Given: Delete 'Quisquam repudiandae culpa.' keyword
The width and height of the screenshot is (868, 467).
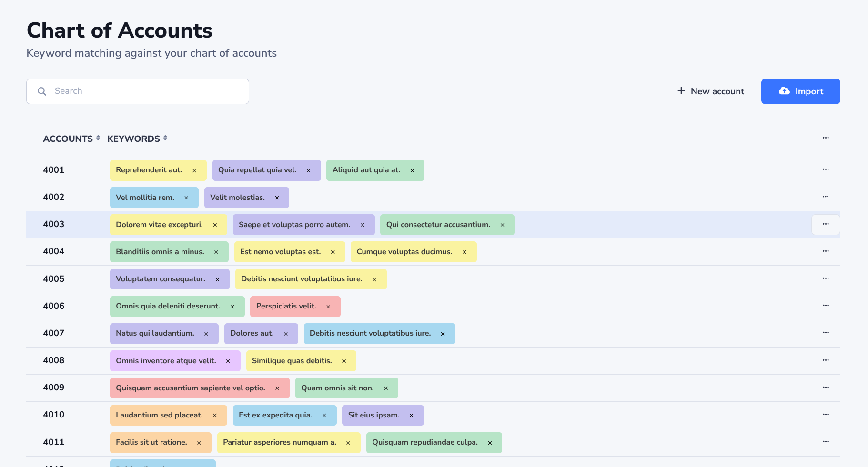Looking at the screenshot, I should point(490,443).
